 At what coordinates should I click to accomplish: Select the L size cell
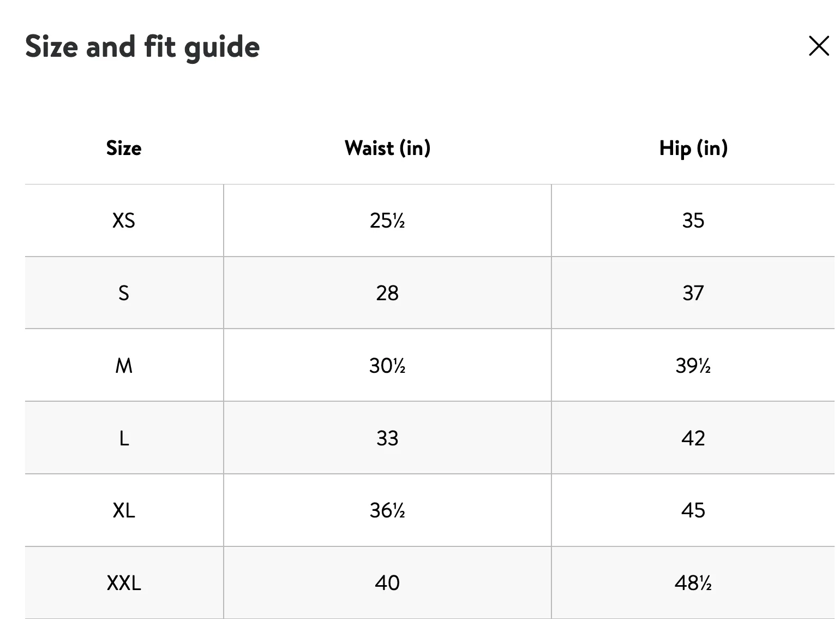coord(124,438)
